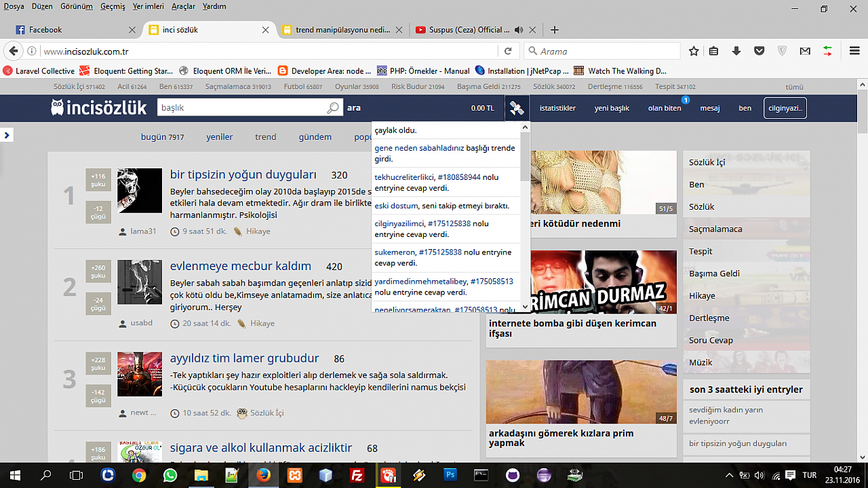Open the Yer imleri menu

148,7
